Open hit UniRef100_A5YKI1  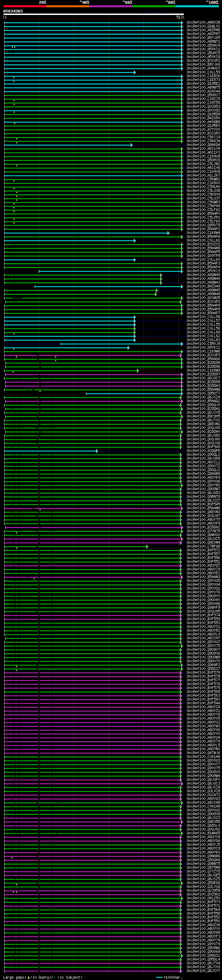click(x=203, y=49)
